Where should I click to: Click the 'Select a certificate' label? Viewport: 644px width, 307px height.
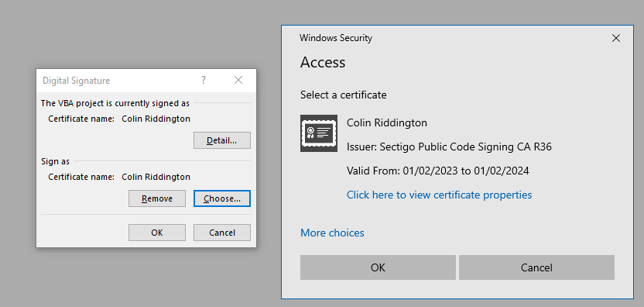(x=344, y=95)
